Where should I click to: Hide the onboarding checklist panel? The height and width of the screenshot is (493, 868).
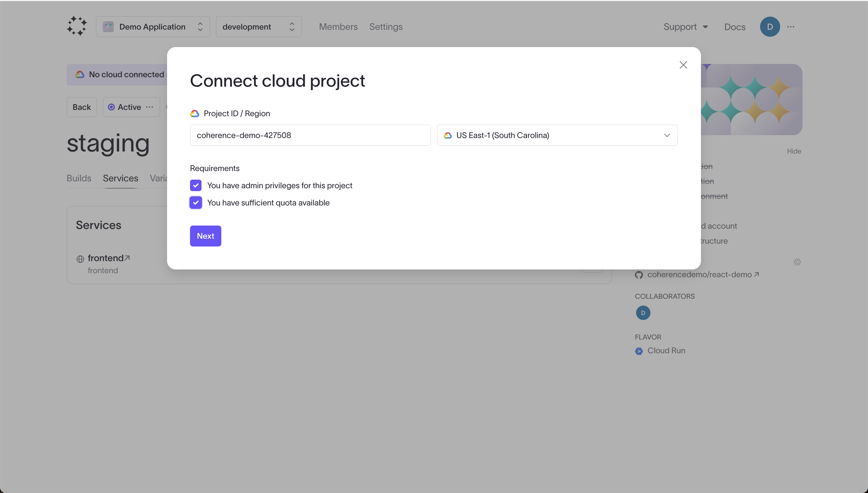point(794,151)
